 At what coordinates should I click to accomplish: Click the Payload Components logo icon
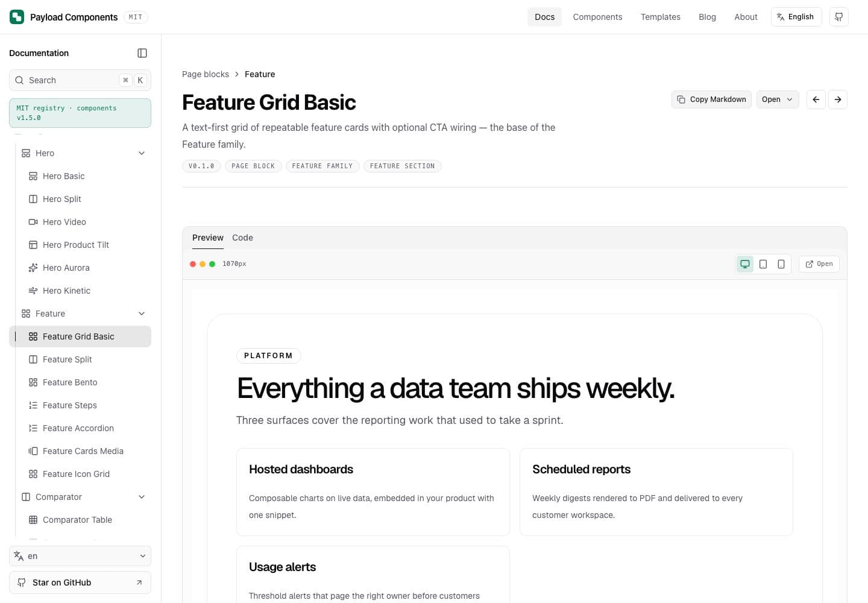coord(17,17)
